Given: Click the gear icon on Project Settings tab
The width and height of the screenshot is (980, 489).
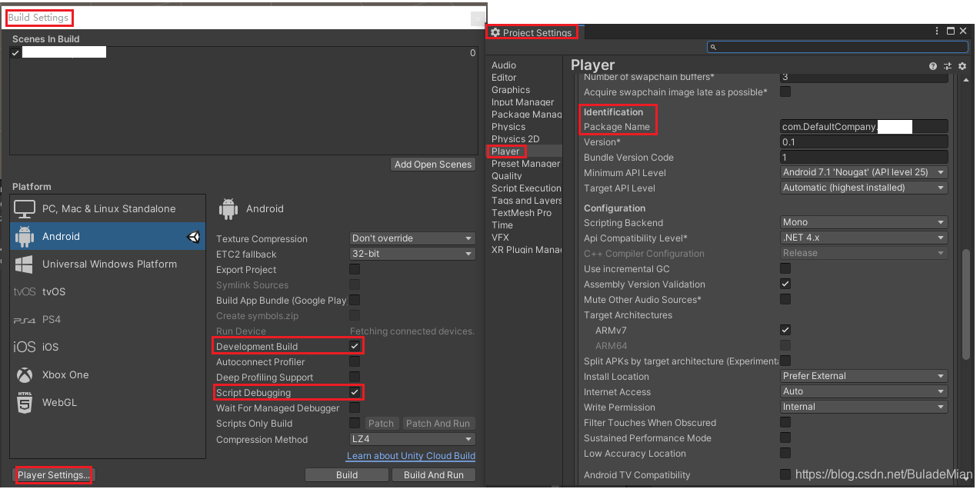Looking at the screenshot, I should 495,32.
